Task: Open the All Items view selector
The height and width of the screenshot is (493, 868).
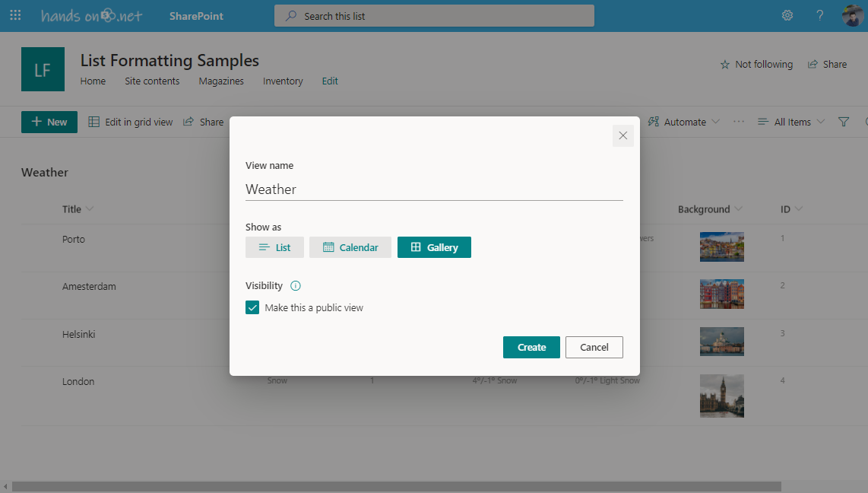Action: tap(790, 121)
